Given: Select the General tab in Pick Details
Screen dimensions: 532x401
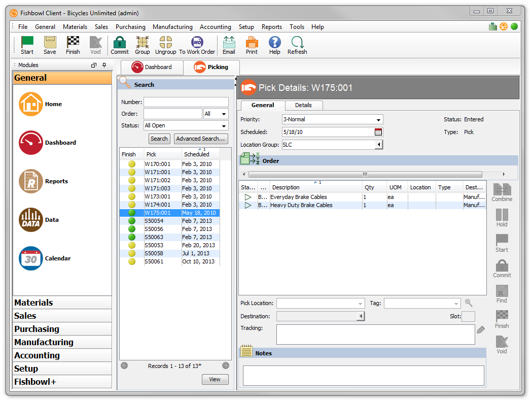Looking at the screenshot, I should [x=263, y=105].
